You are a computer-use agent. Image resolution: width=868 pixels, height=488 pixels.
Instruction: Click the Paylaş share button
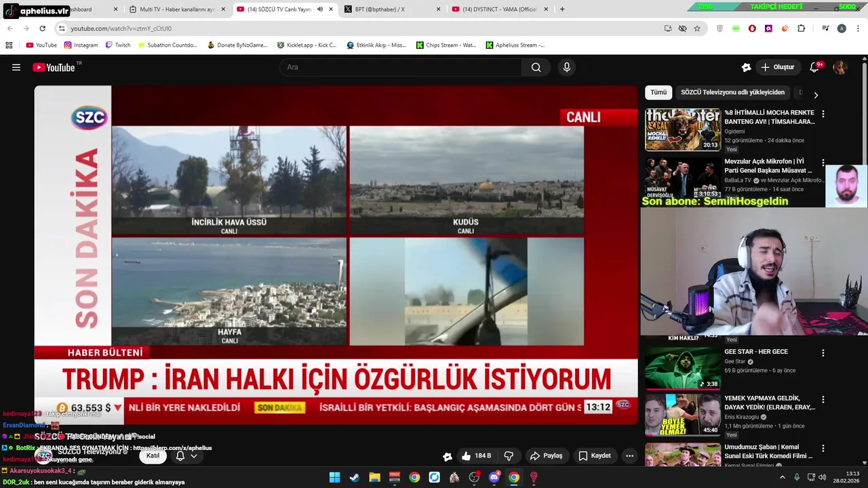click(547, 456)
